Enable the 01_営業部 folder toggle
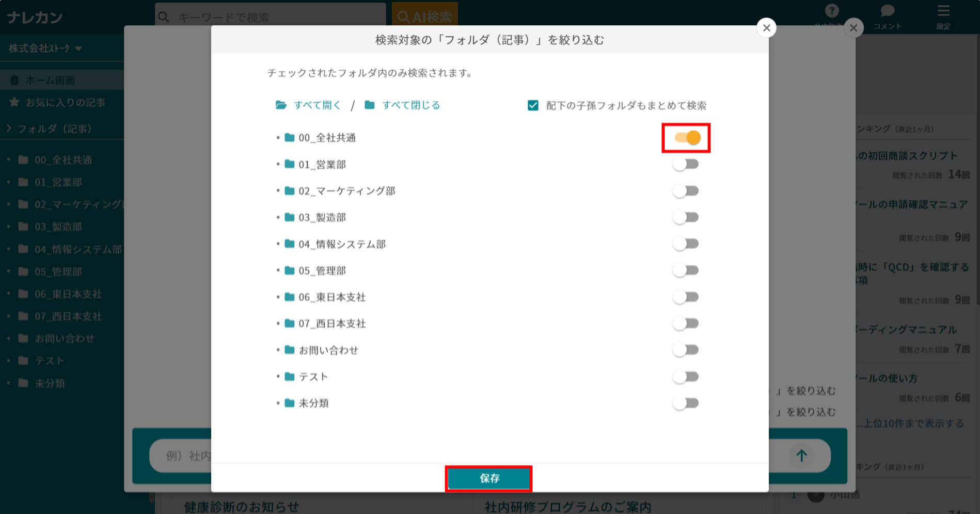980x514 pixels. (x=686, y=165)
